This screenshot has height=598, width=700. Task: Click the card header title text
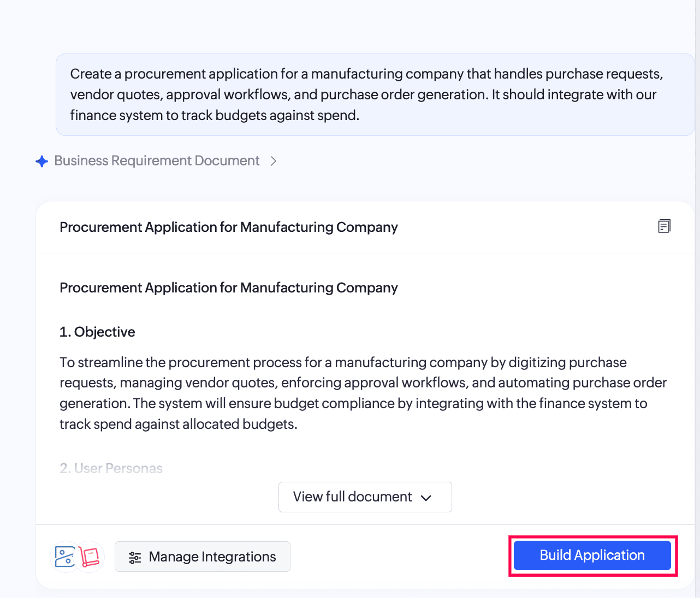229,227
